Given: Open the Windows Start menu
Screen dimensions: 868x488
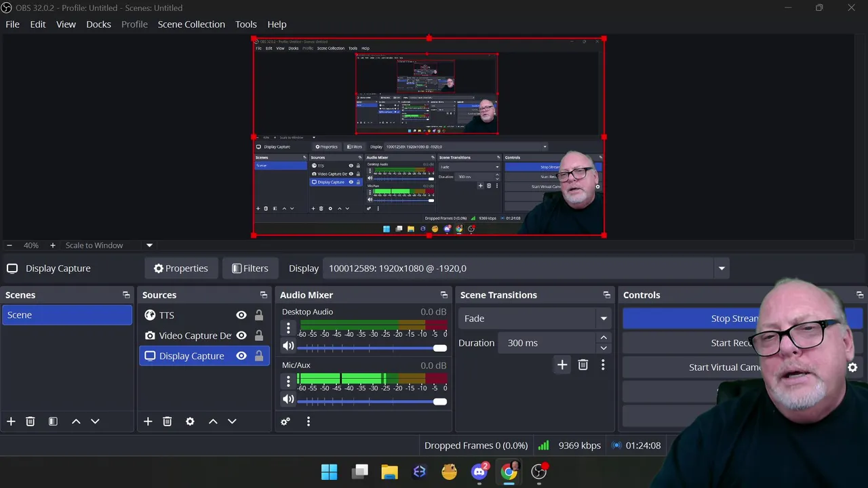Looking at the screenshot, I should [329, 472].
